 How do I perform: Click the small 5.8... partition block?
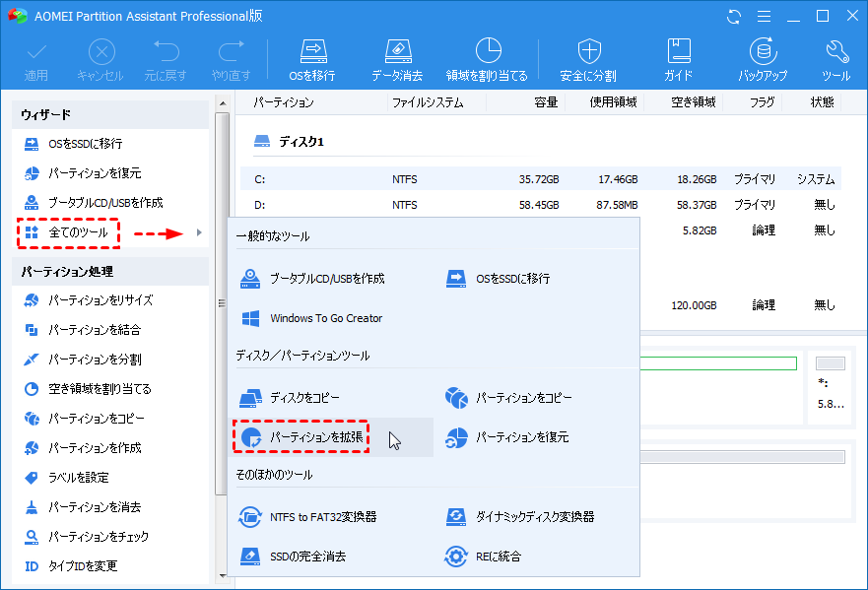click(x=830, y=387)
